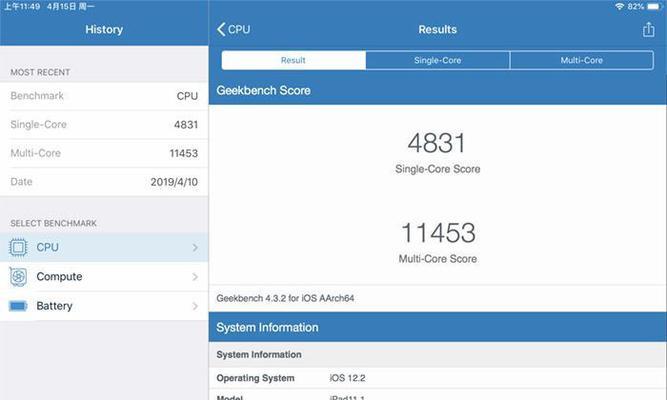Click the Multi-Core Score label
The image size is (667, 400).
(438, 259)
